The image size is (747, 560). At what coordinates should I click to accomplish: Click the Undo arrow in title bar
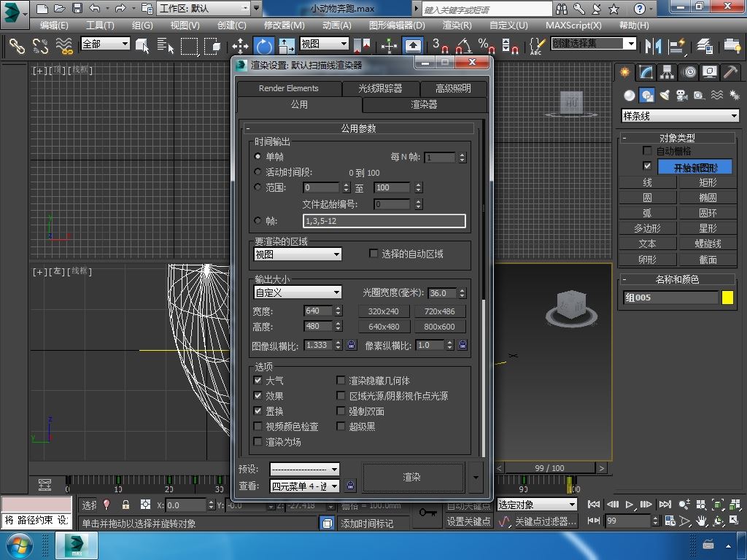click(94, 9)
